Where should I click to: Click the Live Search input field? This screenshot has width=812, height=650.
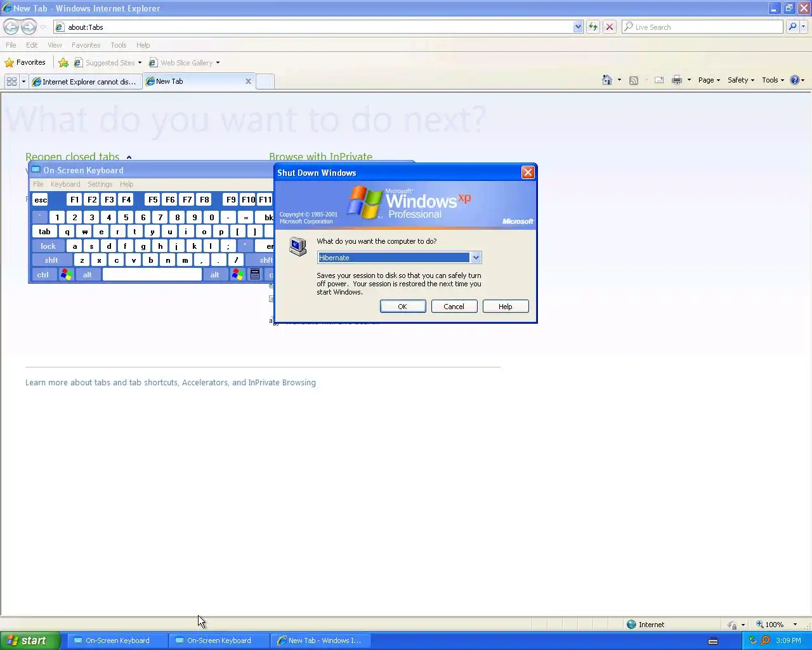[702, 27]
